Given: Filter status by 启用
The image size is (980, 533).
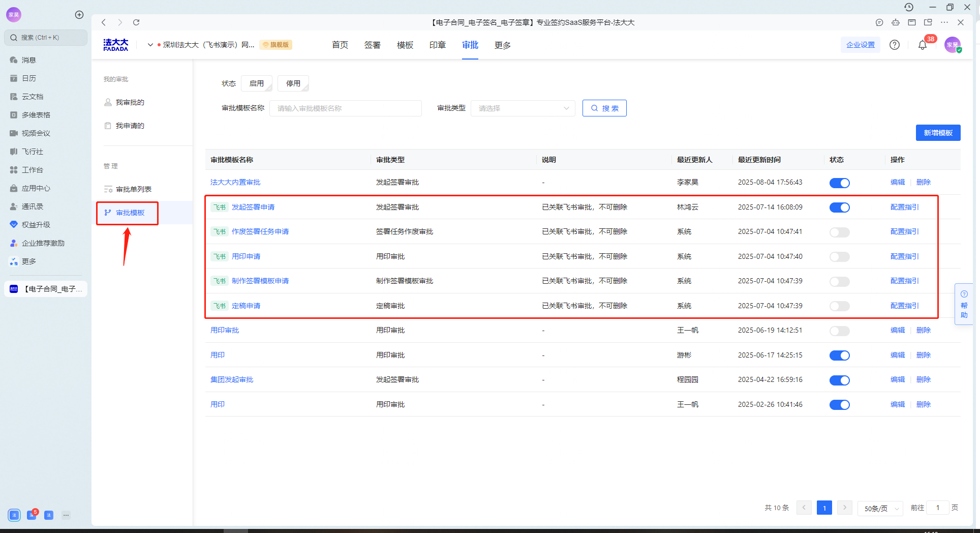Looking at the screenshot, I should (257, 83).
